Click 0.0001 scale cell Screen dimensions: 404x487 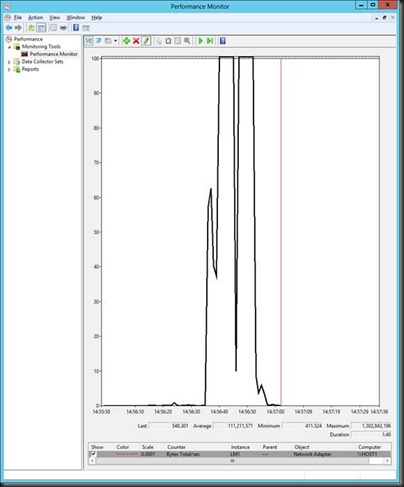[x=148, y=454]
